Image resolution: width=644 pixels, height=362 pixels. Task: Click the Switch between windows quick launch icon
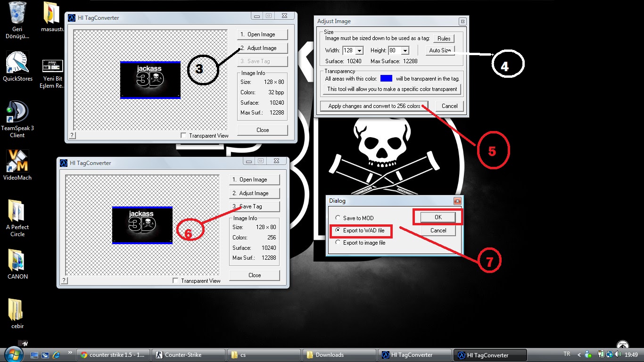(x=45, y=355)
